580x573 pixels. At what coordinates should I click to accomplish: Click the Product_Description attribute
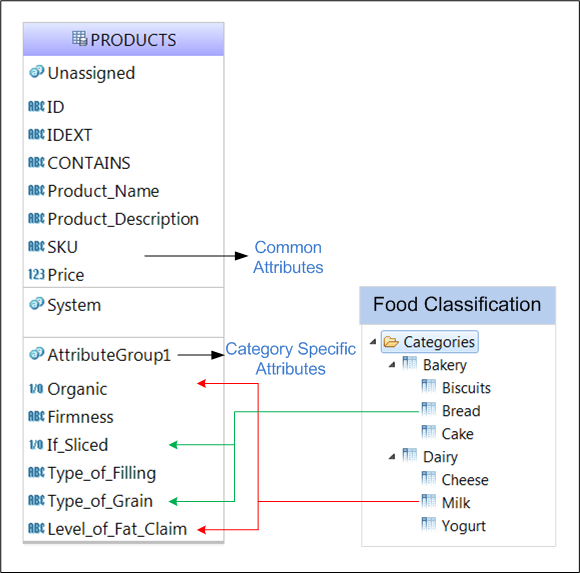123,219
